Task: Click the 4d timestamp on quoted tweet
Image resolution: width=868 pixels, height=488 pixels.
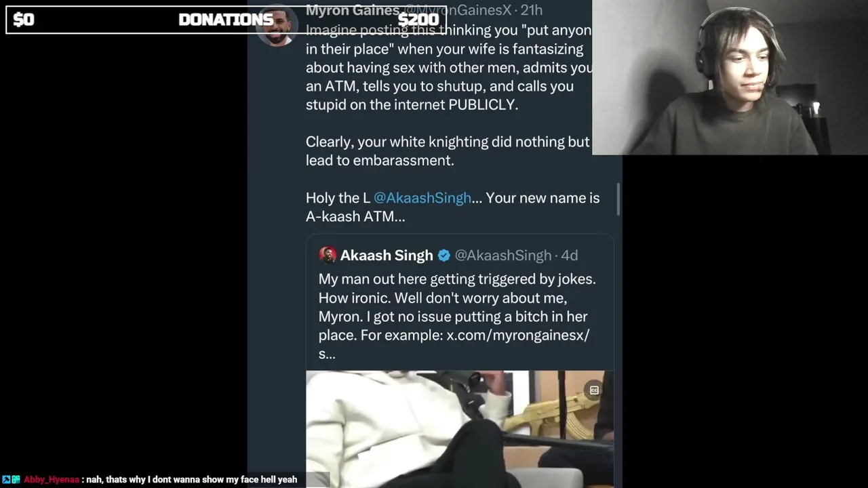Action: click(x=569, y=256)
